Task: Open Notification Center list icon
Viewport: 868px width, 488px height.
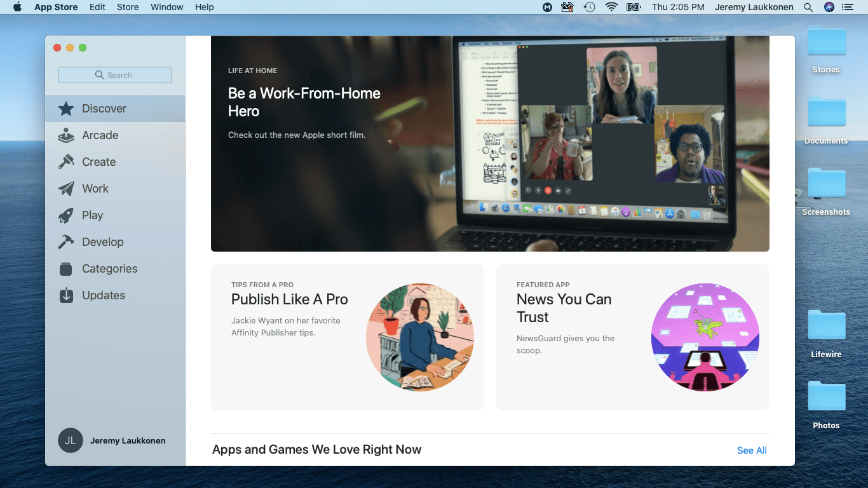Action: click(x=848, y=7)
